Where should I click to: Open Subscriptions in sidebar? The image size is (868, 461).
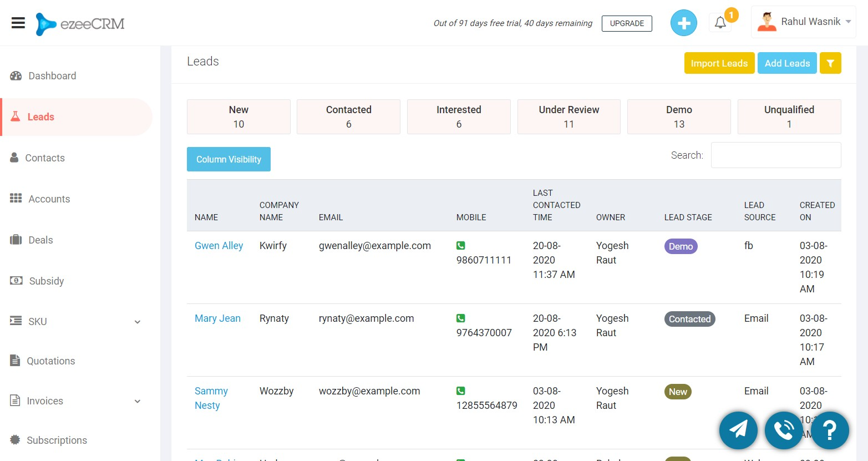click(x=57, y=440)
